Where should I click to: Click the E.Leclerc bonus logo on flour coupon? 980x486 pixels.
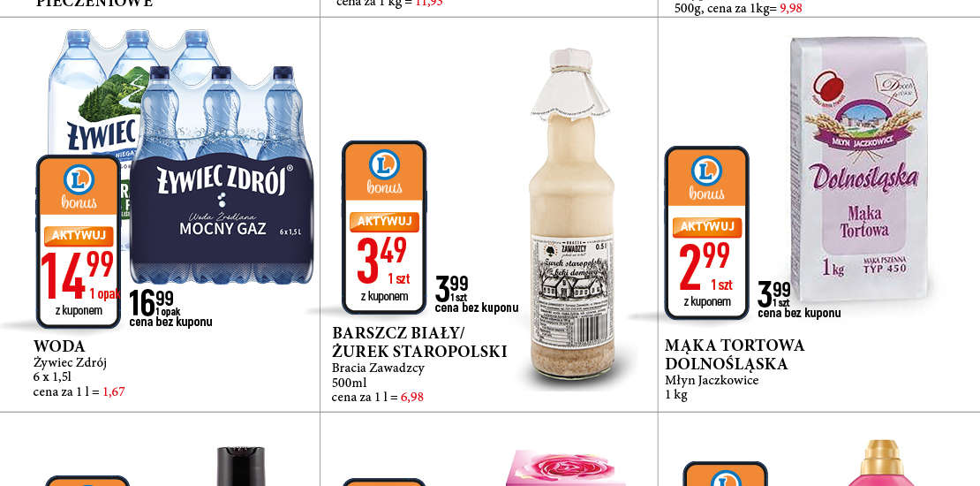707,177
